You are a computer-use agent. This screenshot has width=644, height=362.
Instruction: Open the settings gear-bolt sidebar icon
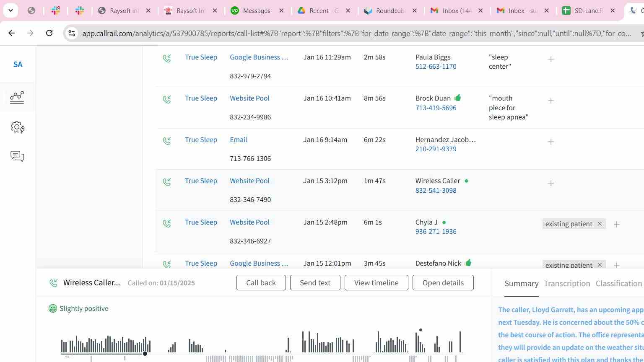[x=18, y=127]
